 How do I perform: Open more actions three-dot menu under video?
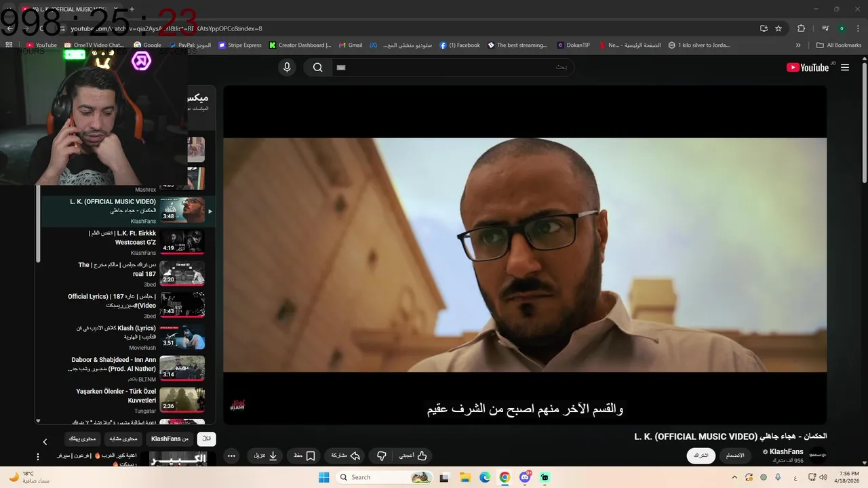tap(231, 456)
